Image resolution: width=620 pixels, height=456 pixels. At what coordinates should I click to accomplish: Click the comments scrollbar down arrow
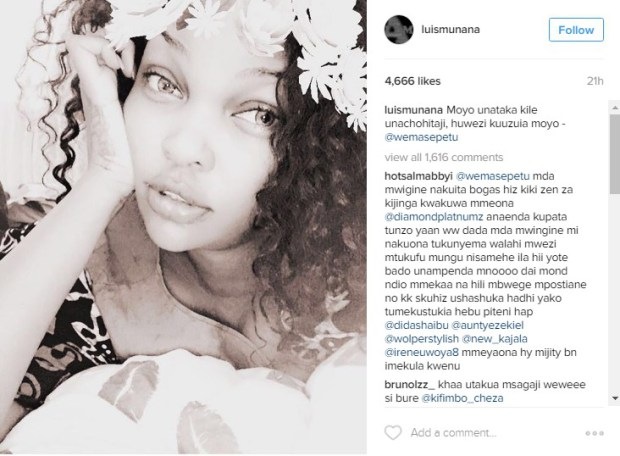coord(615,398)
